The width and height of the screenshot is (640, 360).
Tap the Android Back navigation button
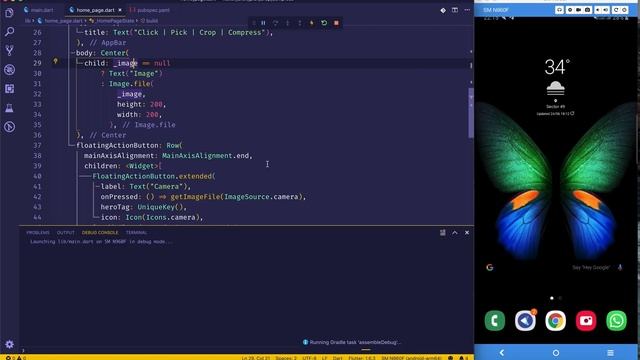(502, 352)
